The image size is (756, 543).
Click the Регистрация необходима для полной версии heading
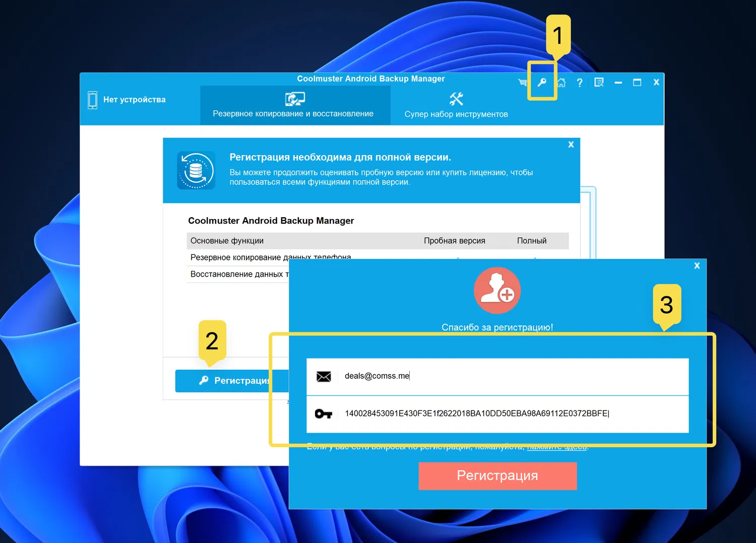340,157
